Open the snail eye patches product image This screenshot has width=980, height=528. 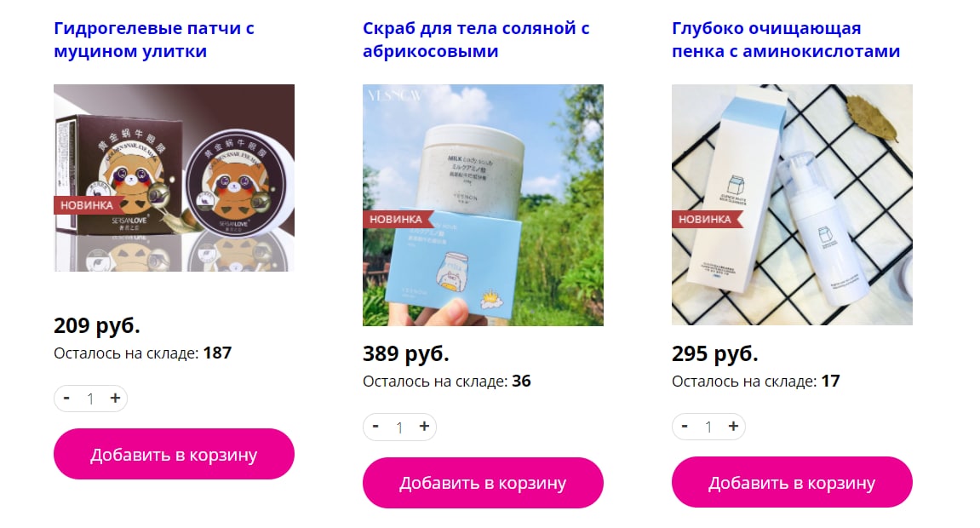(x=174, y=177)
